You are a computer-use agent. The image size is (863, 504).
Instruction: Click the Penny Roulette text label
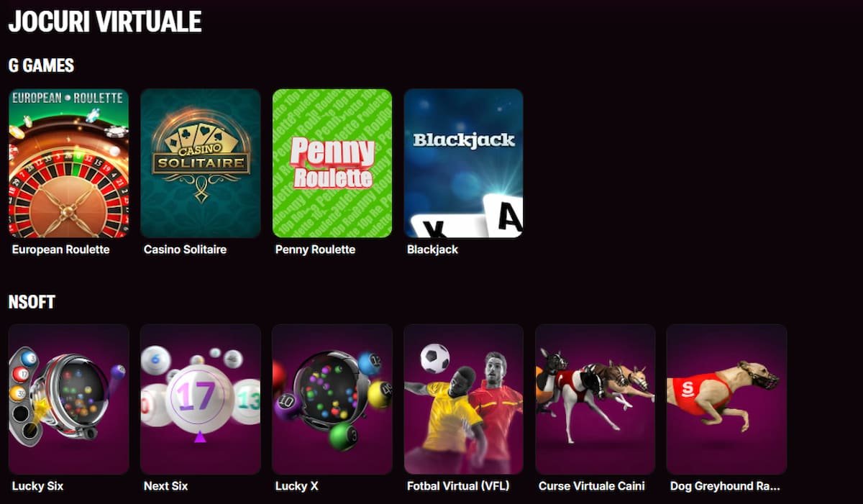point(315,249)
